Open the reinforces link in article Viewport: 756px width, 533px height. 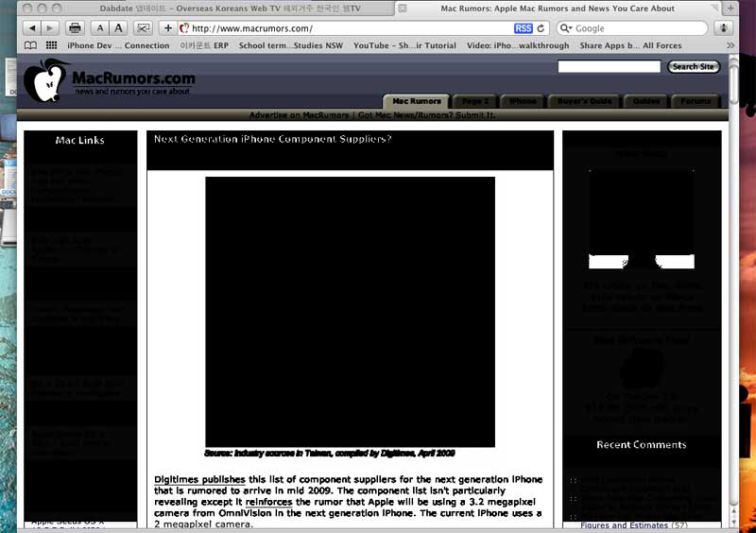pos(268,502)
